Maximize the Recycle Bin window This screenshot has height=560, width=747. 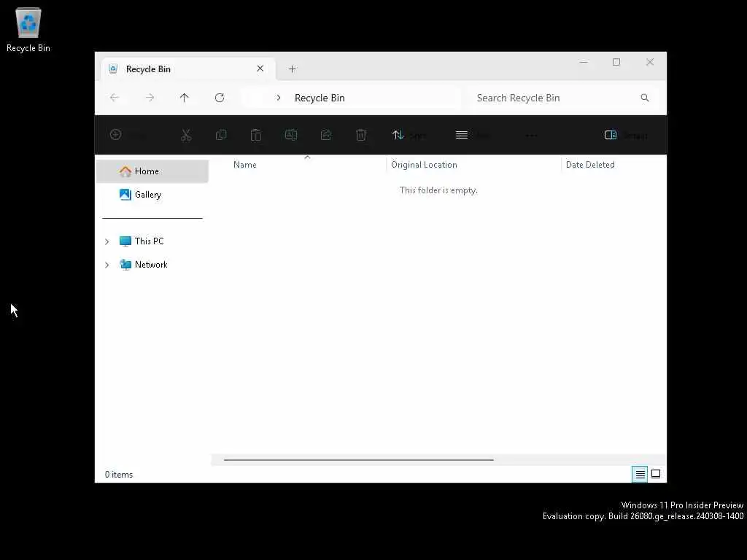(616, 62)
